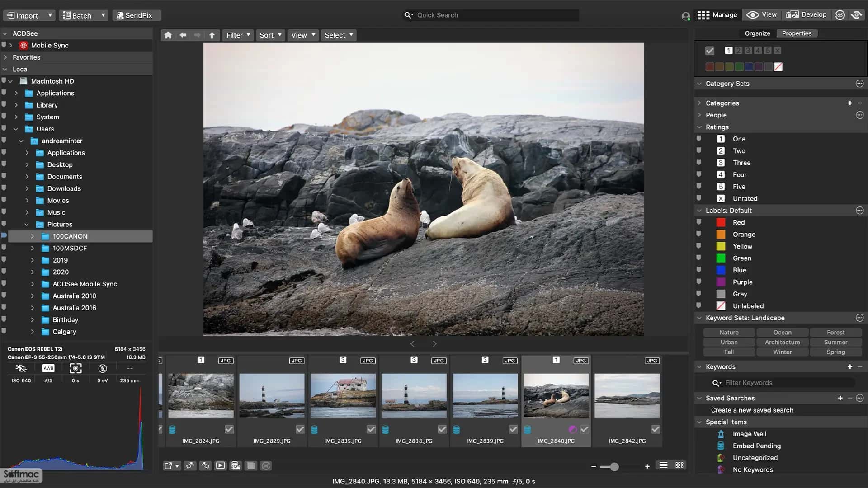Click the external editor export icon
868x488 pixels.
tap(171, 466)
